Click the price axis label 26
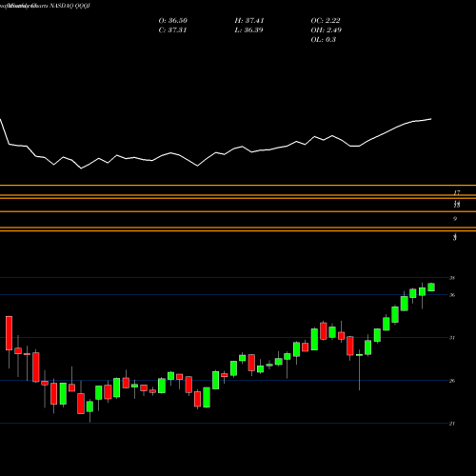Screen dimensions: 476x476 (x=452, y=381)
